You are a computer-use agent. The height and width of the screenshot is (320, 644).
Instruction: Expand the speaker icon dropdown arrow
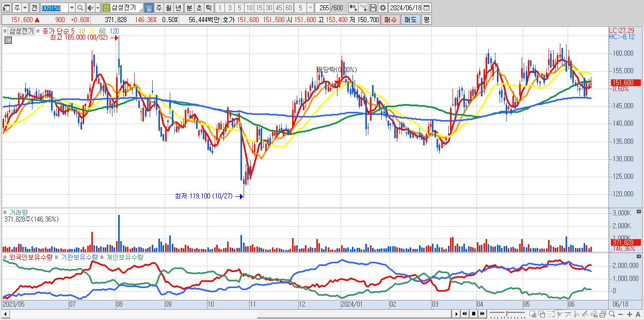pos(98,8)
